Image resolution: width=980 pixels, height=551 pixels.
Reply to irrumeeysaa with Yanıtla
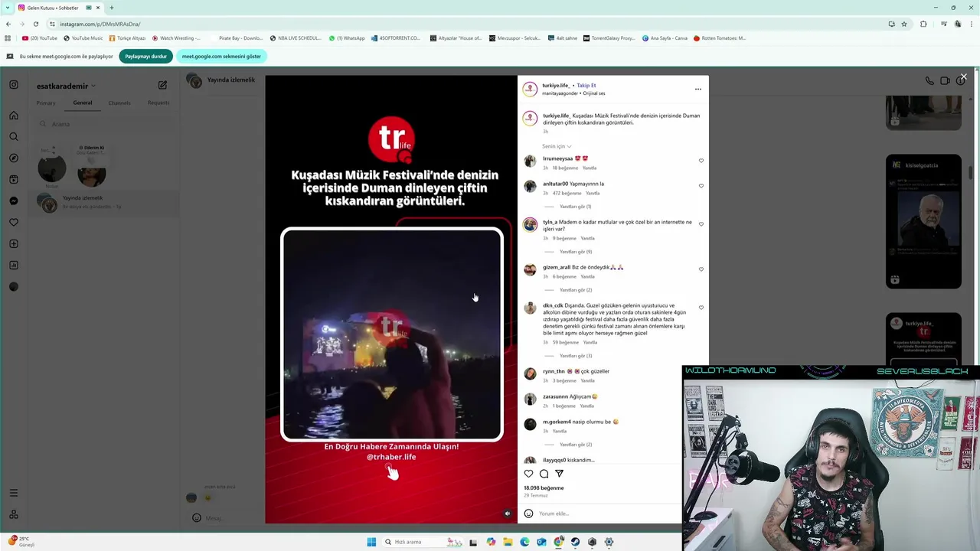(589, 168)
